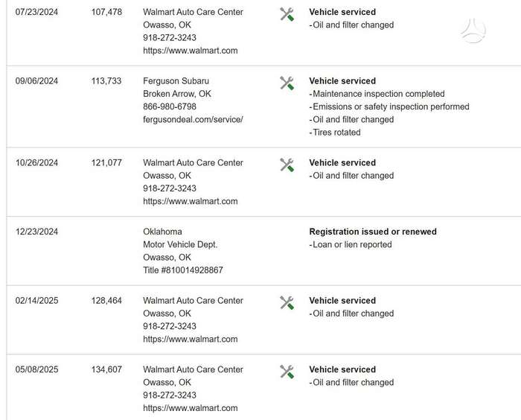Click the service wrench icon for 05/08/2025 entry
This screenshot has height=420, width=521.
287,372
